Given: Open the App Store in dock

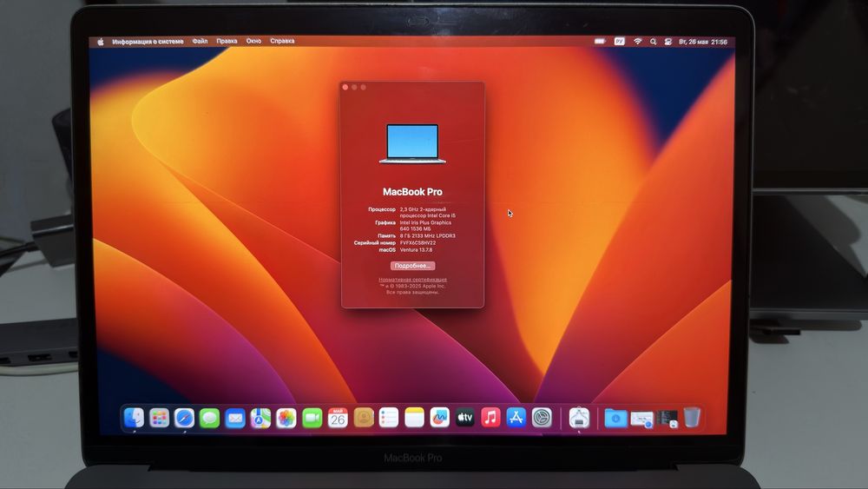Looking at the screenshot, I should [516, 418].
